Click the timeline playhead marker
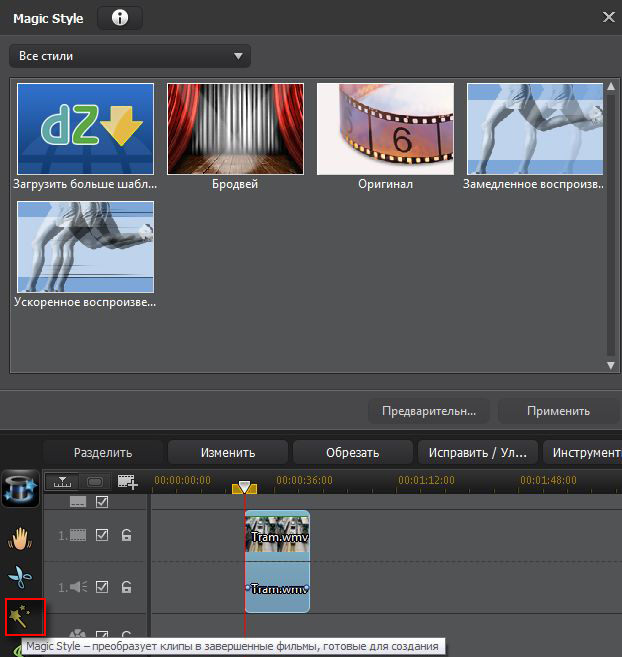Viewport: 622px width, 657px height. click(244, 487)
